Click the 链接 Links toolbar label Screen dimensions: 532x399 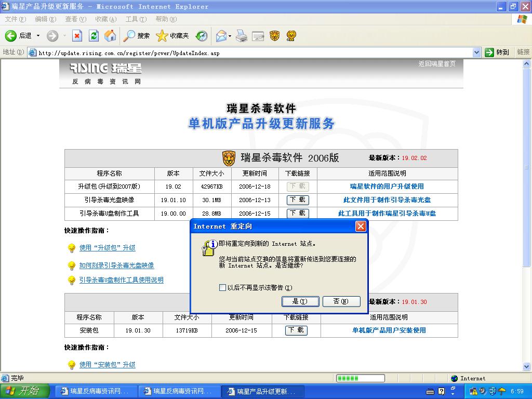[x=523, y=52]
